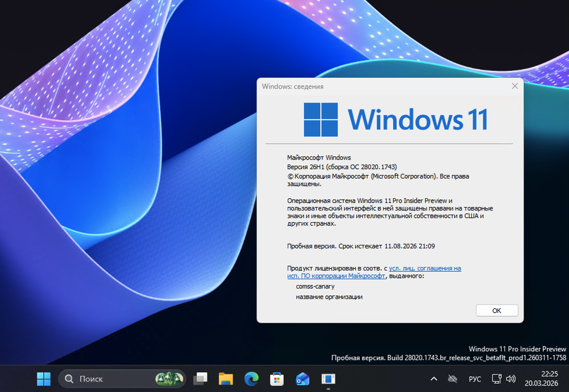Screen dimensions: 569x392
Task: Click the text Майкрософт Windows
Action: coord(319,158)
